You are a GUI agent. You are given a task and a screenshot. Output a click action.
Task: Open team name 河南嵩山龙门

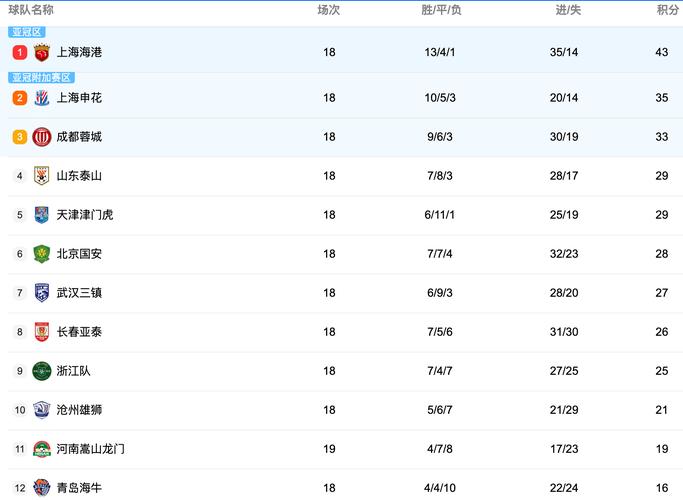pyautogui.click(x=91, y=449)
